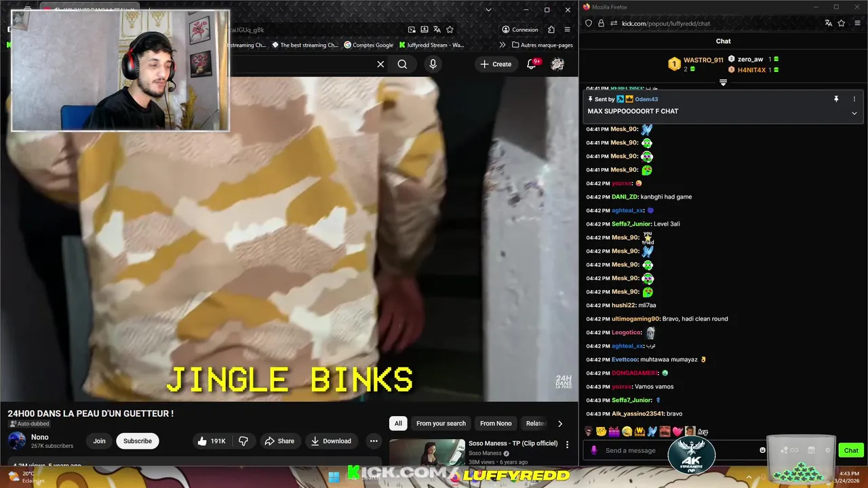The image size is (868, 488).
Task: Open Soso Maness - TP (Clip officiel) title
Action: pos(513,443)
